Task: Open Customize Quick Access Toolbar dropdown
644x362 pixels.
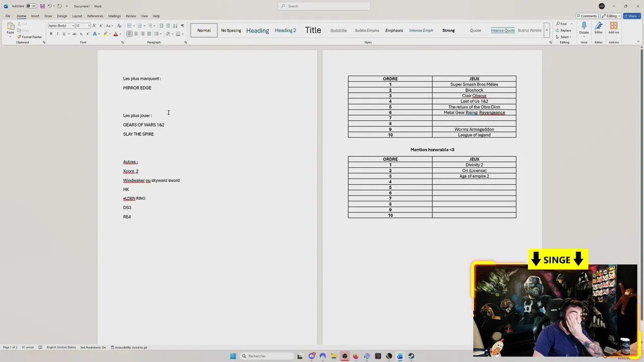Action: 67,6
